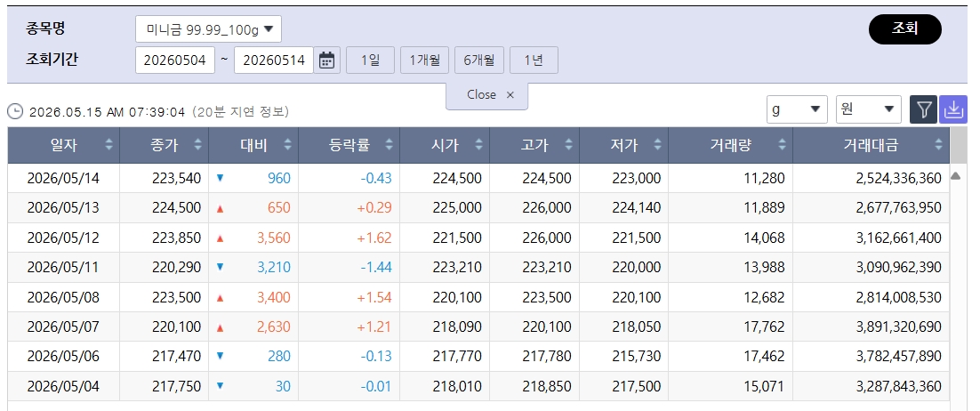Select the 1개월 period button
Image resolution: width=980 pixels, height=411 pixels.
click(x=425, y=60)
